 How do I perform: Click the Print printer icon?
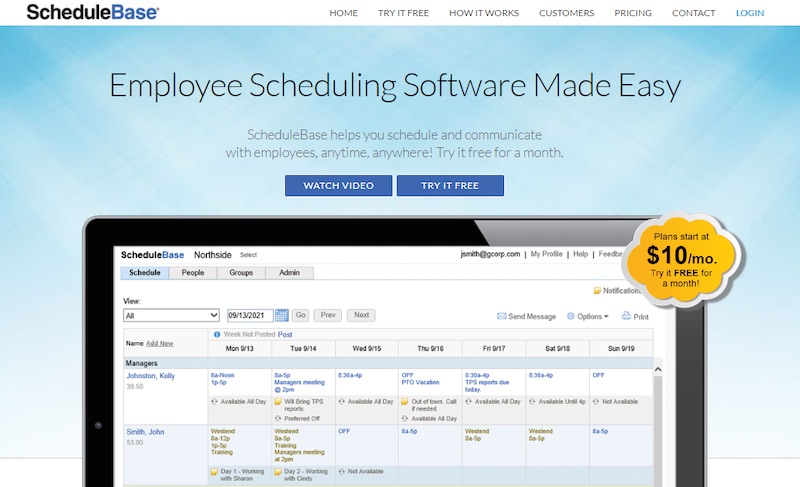click(626, 316)
